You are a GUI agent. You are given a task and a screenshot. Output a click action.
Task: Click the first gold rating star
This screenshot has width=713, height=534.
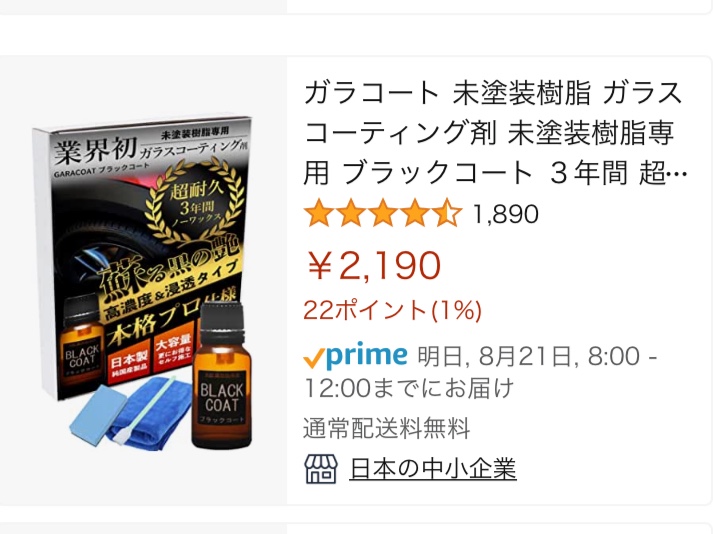(x=319, y=213)
